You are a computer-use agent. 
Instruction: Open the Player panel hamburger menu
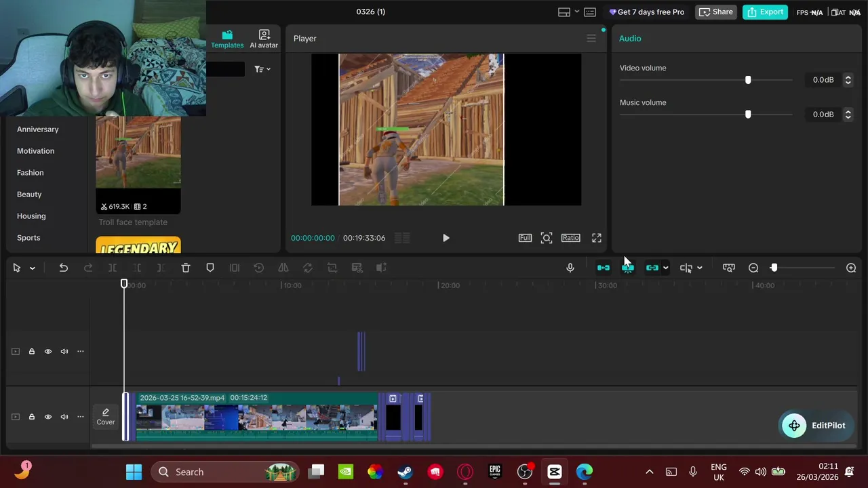click(x=591, y=39)
